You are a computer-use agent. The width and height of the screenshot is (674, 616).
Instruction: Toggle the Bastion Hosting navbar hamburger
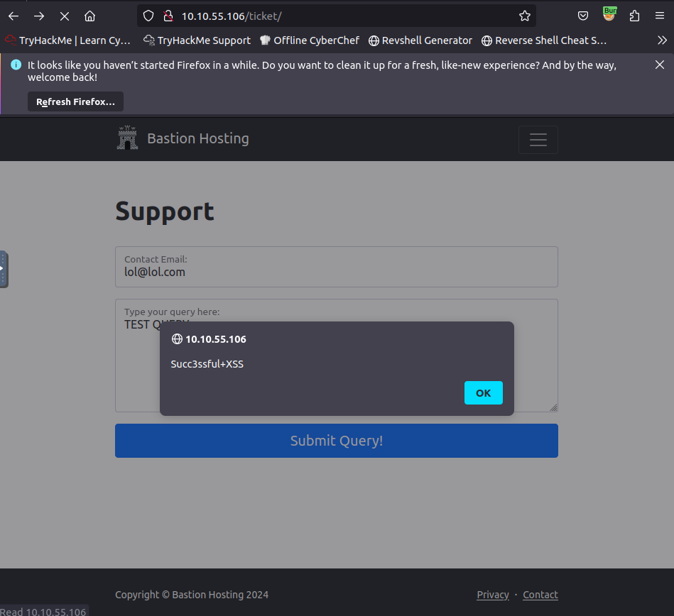pyautogui.click(x=538, y=140)
